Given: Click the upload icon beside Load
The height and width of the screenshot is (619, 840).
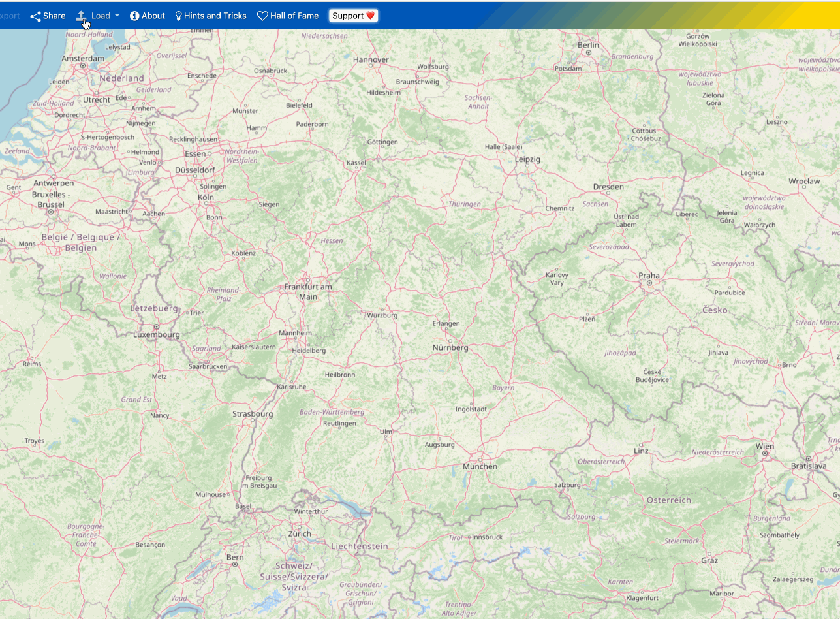Looking at the screenshot, I should tap(81, 16).
